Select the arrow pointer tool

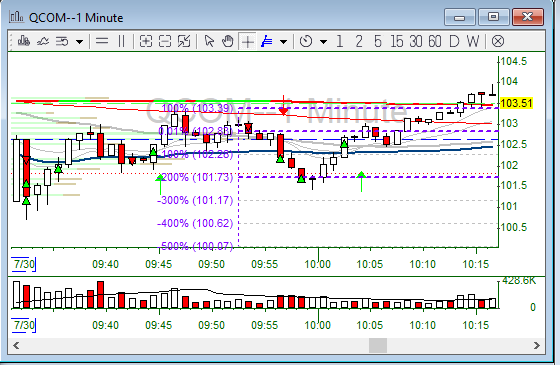click(209, 41)
